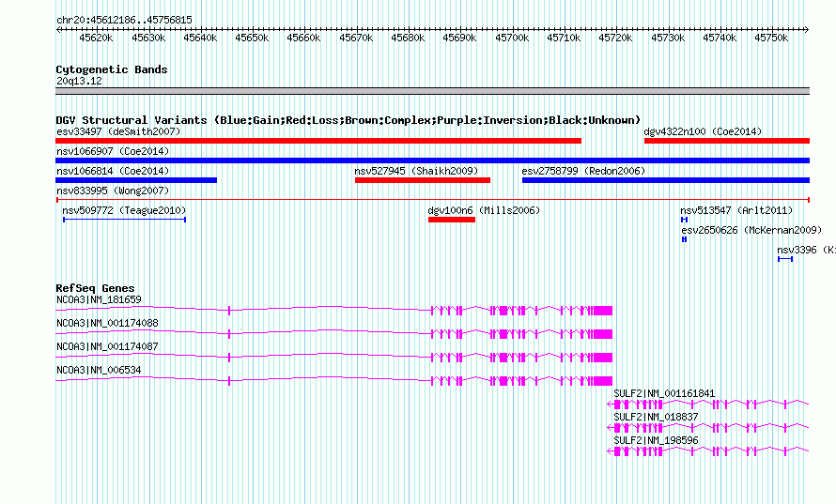836x504 pixels.
Task: Select the small blue nsv513547 marker
Action: pyautogui.click(x=684, y=220)
